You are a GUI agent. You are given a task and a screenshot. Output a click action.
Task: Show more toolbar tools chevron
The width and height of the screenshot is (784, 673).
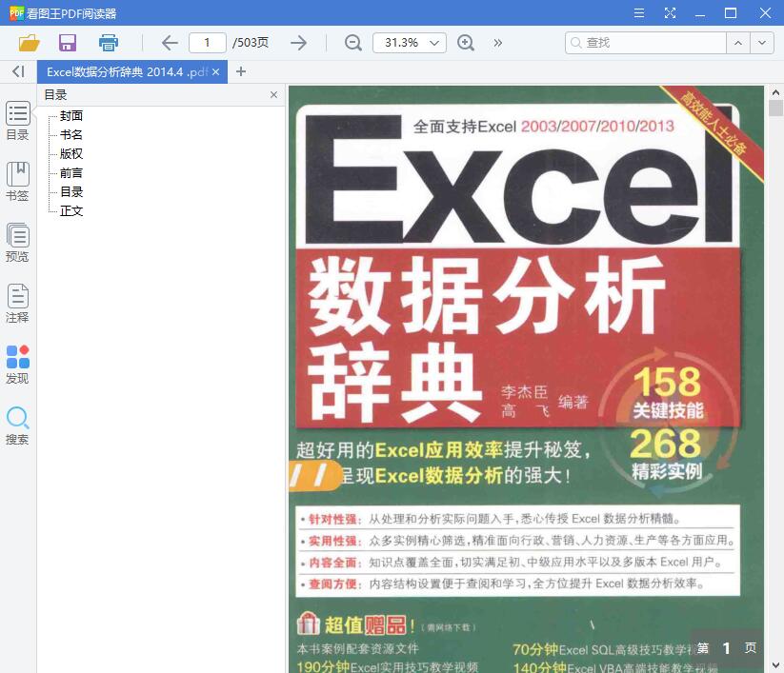pos(497,43)
